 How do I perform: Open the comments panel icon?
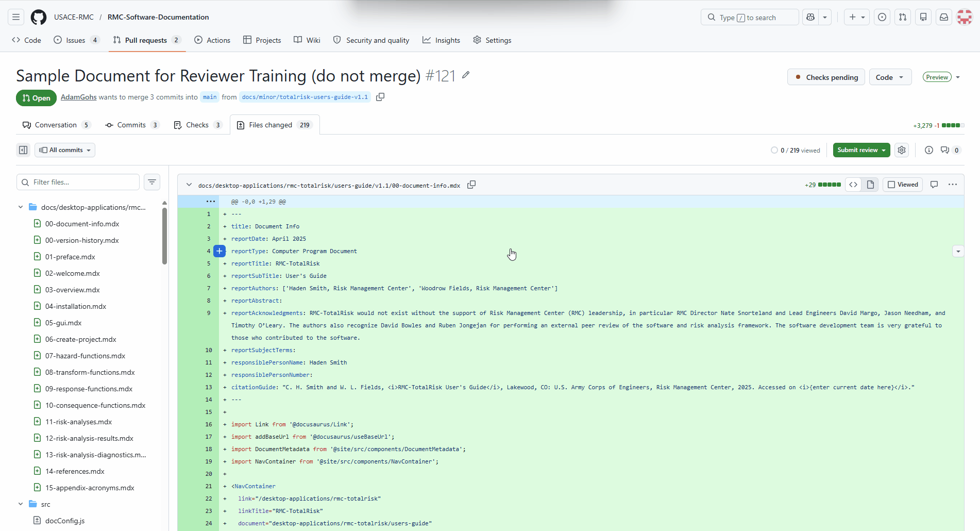click(950, 150)
